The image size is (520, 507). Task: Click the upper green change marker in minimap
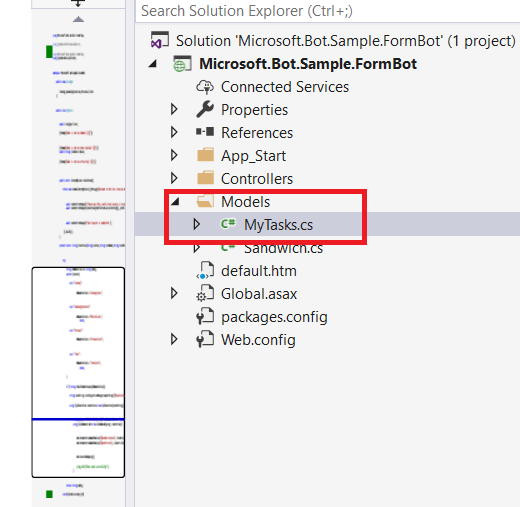49,52
